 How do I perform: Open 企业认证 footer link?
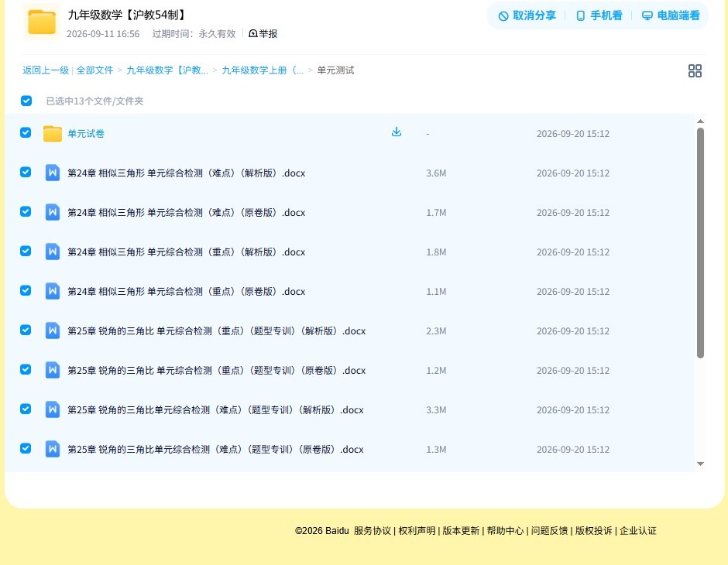[638, 531]
